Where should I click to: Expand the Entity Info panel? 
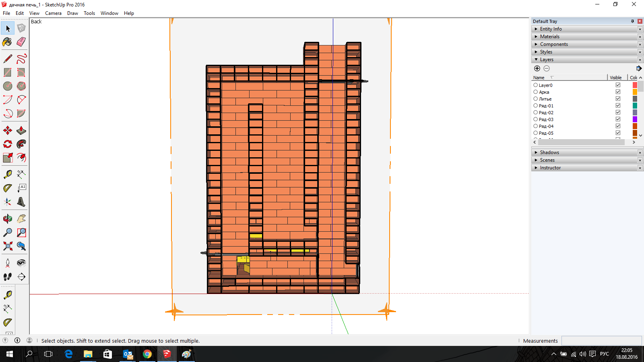551,29
